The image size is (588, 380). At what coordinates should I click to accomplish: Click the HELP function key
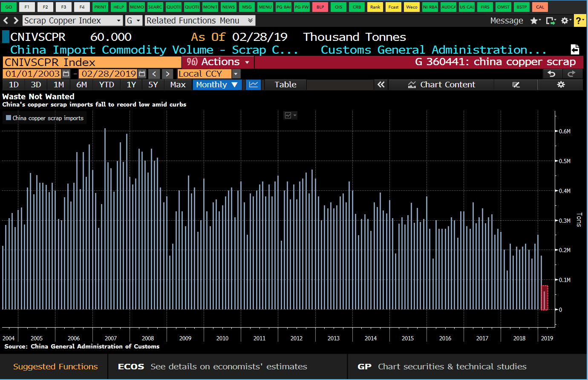119,7
